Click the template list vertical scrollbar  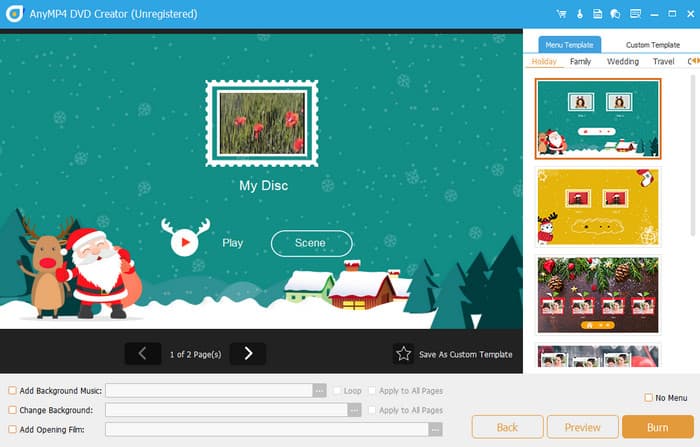pyautogui.click(x=693, y=156)
